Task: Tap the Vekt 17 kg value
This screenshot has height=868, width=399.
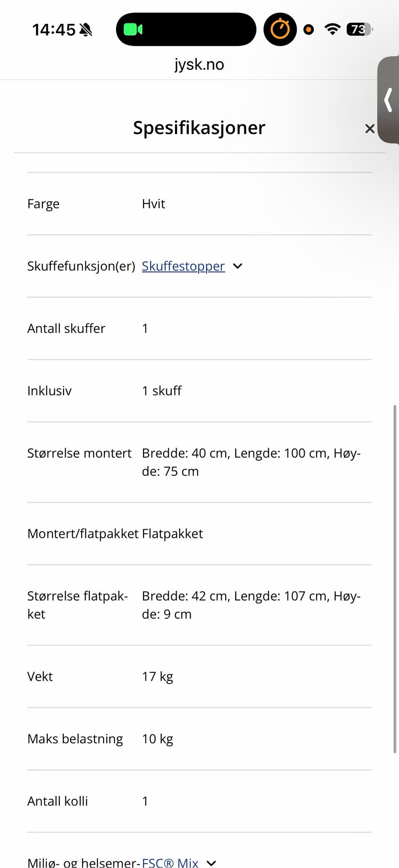Action: point(158,677)
